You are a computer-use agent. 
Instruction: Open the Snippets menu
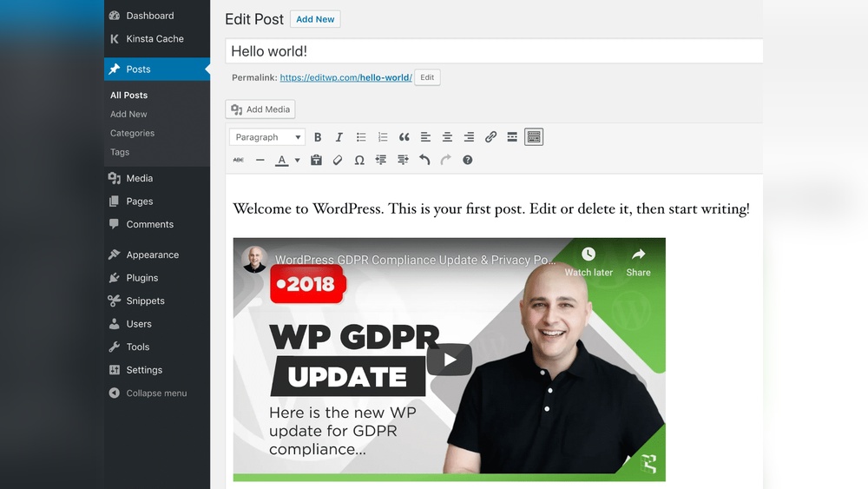[x=156, y=301]
